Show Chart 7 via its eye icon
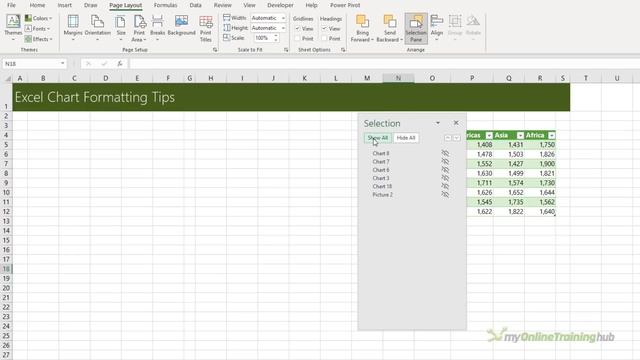Viewport: 640px width, 360px height. [x=445, y=162]
